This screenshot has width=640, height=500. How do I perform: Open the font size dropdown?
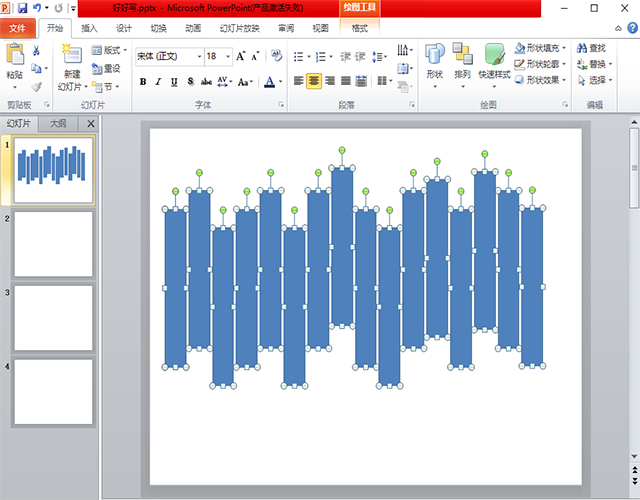(x=228, y=56)
